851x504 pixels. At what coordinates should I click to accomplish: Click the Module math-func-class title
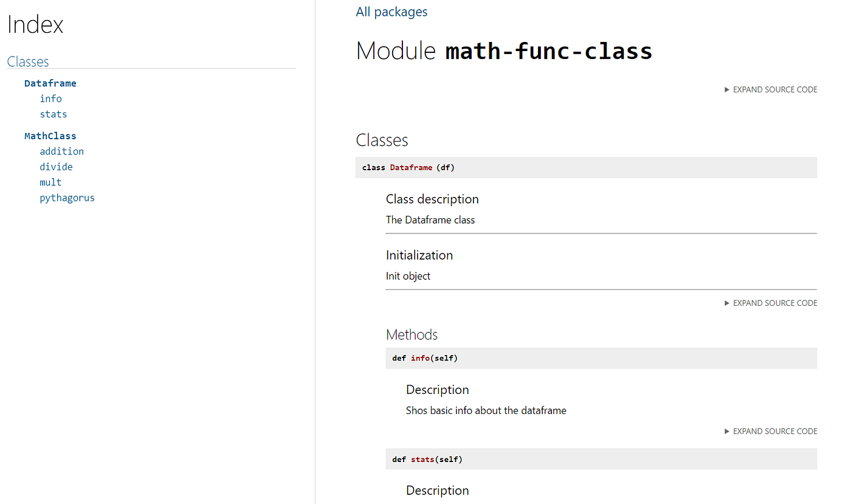click(504, 50)
